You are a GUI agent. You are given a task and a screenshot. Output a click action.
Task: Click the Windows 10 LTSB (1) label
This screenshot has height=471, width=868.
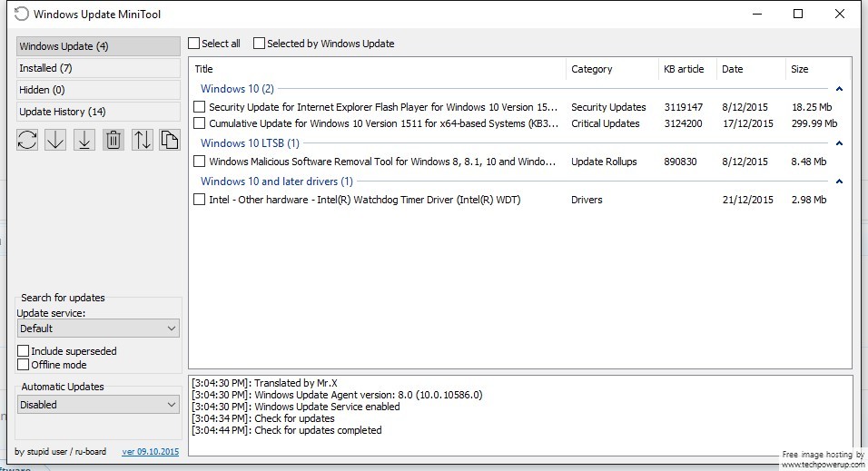click(x=250, y=142)
